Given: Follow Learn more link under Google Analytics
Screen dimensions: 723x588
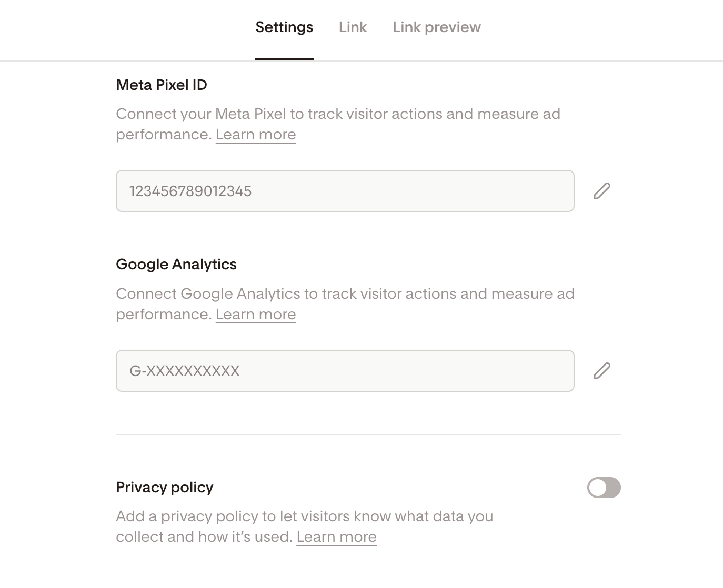Looking at the screenshot, I should (x=256, y=315).
